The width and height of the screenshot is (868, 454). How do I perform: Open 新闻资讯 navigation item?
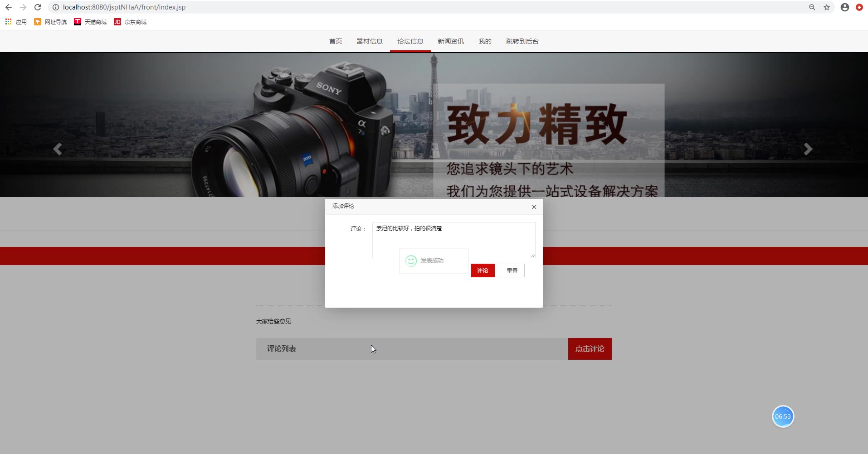pos(451,41)
